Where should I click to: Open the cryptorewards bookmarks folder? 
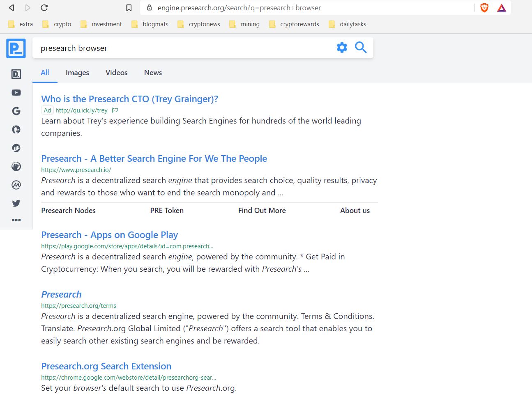tap(294, 24)
